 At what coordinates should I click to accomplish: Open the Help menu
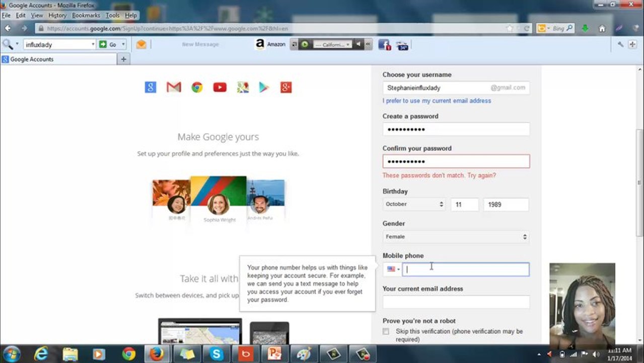(131, 15)
